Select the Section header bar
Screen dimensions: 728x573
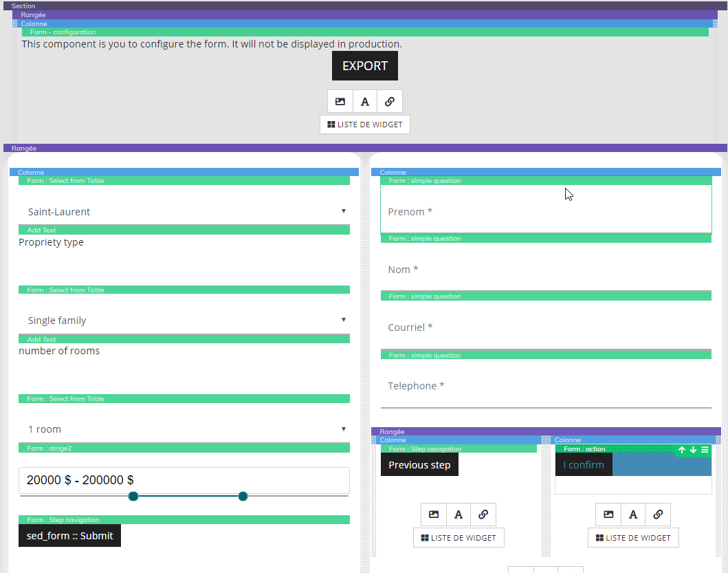(365, 6)
